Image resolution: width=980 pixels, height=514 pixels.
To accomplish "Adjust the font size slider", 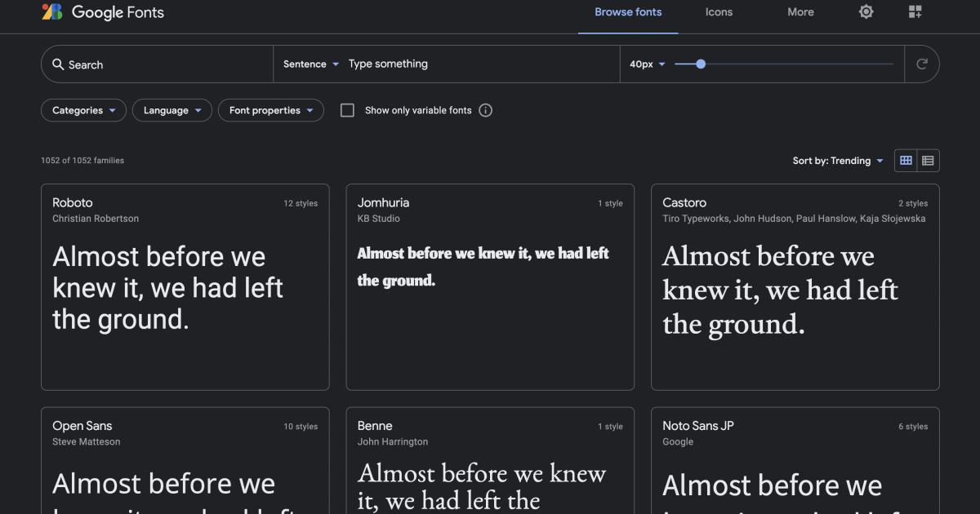I will coord(701,64).
